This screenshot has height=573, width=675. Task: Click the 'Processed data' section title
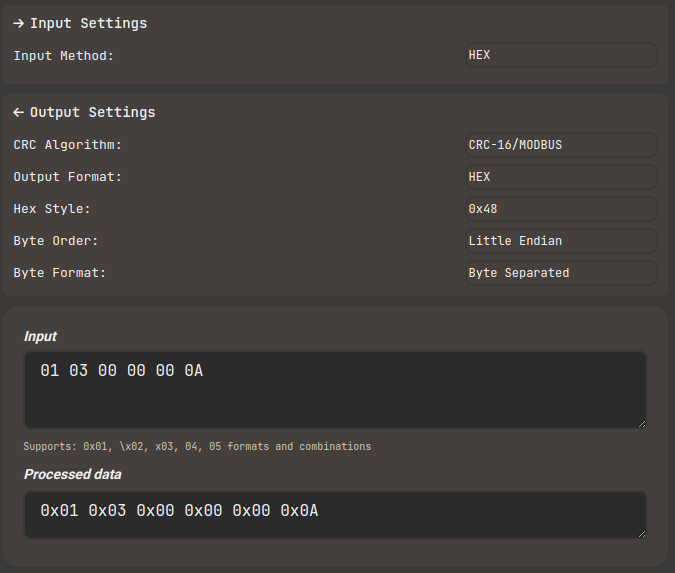coord(73,474)
